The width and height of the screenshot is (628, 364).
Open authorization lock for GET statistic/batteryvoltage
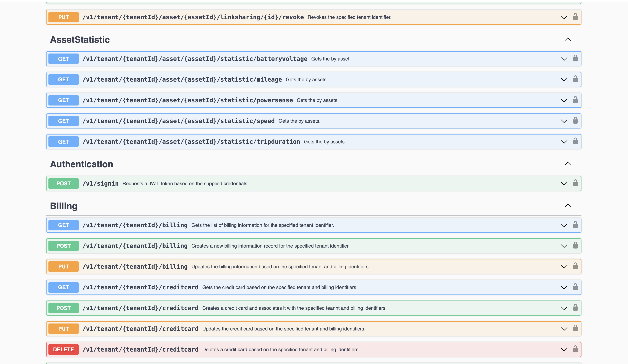pos(575,59)
